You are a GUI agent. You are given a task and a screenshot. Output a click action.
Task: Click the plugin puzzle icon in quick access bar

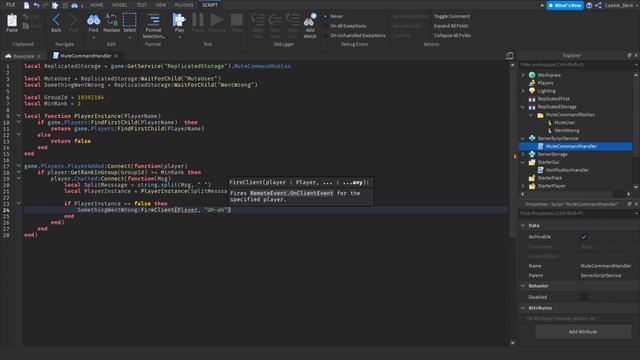[x=55, y=5]
